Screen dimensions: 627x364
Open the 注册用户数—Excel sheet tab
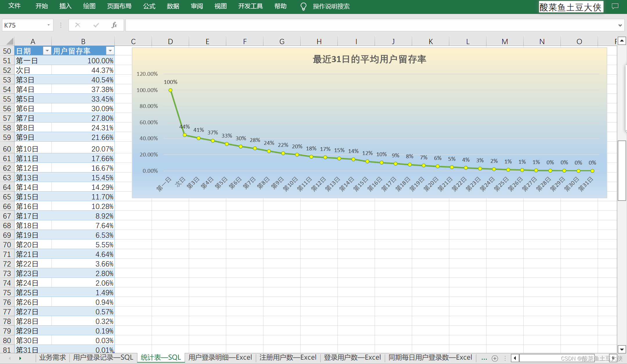pyautogui.click(x=288, y=358)
